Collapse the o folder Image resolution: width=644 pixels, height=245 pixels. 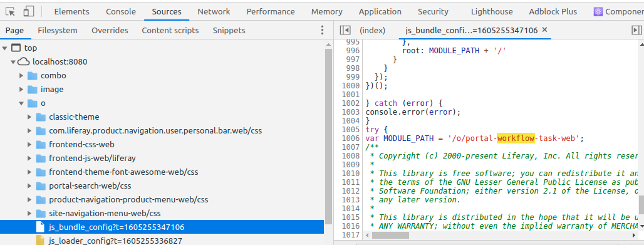21,103
